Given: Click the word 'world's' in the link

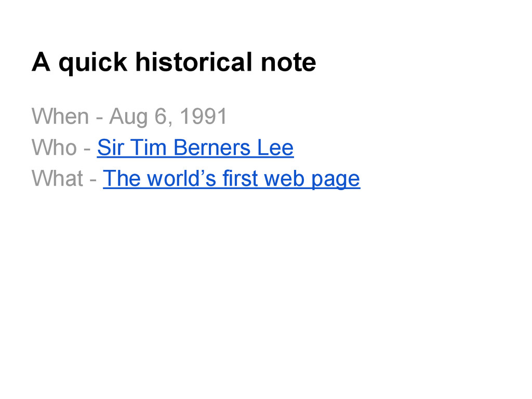Looking at the screenshot, I should [181, 179].
